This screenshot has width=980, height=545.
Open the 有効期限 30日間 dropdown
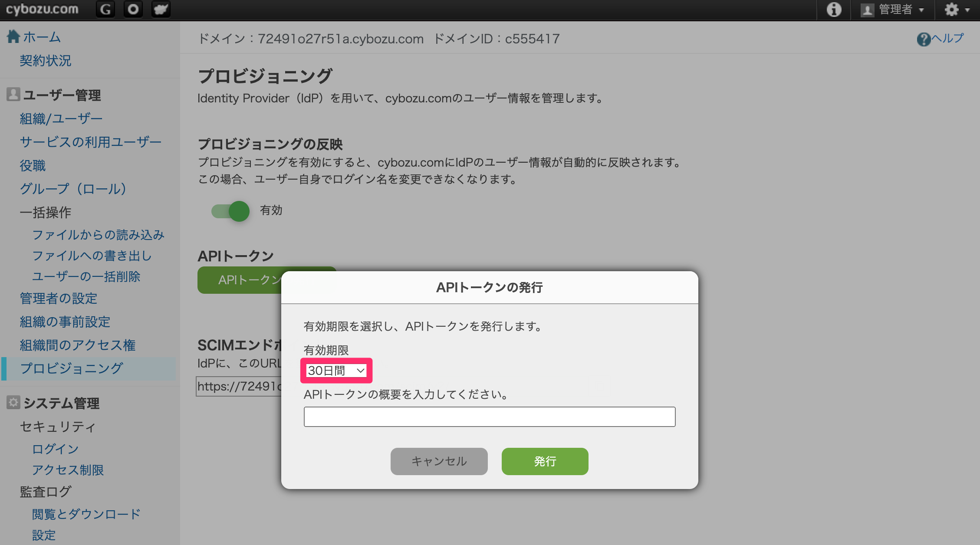tap(336, 371)
